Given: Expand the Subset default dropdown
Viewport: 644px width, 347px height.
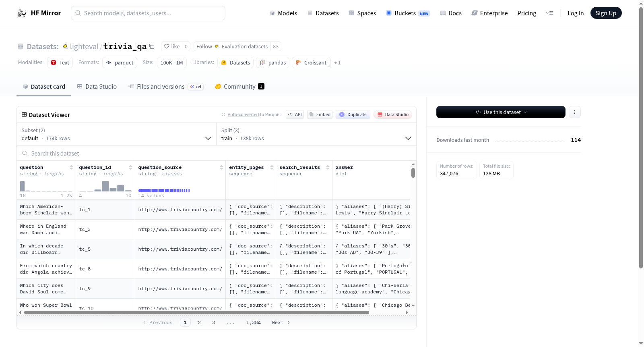Looking at the screenshot, I should click(x=116, y=134).
